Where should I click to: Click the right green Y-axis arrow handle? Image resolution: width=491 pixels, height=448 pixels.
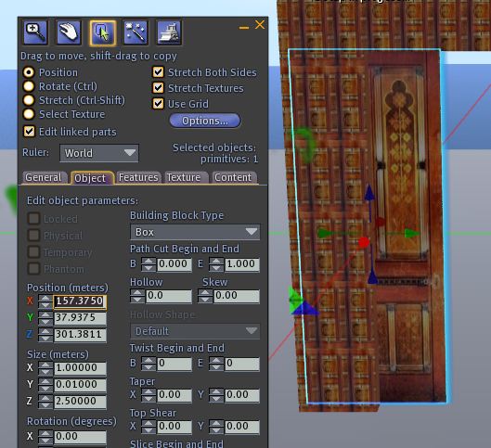[411, 233]
